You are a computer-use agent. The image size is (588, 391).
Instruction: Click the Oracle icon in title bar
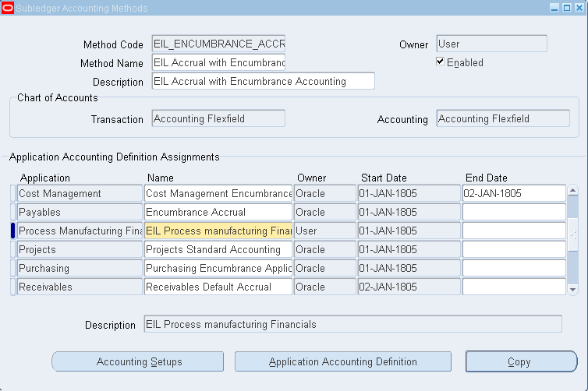tap(8, 8)
